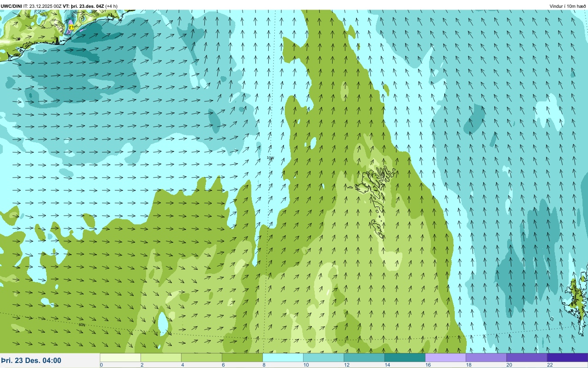Click the legend value "20"
The image size is (588, 368).
(x=509, y=365)
